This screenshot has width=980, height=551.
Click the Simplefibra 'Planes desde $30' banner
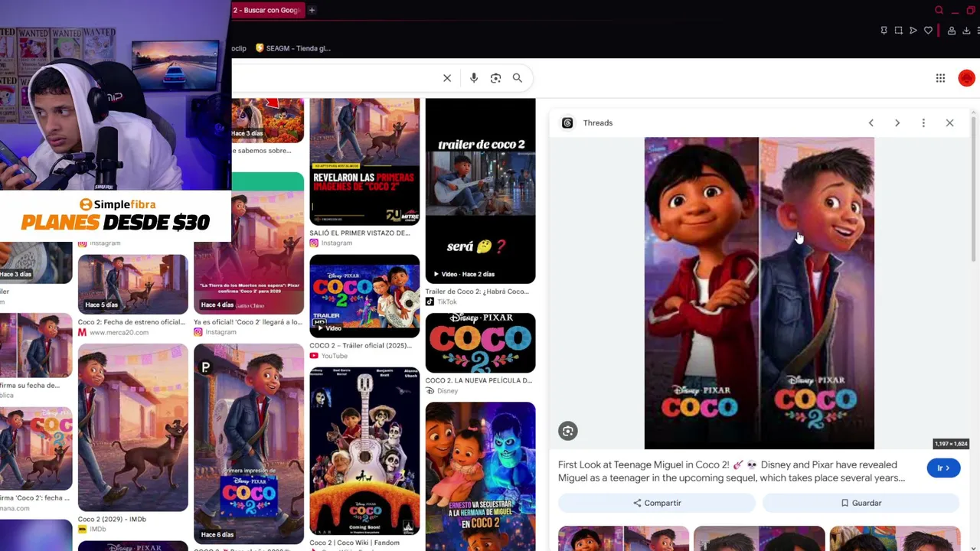tap(115, 216)
